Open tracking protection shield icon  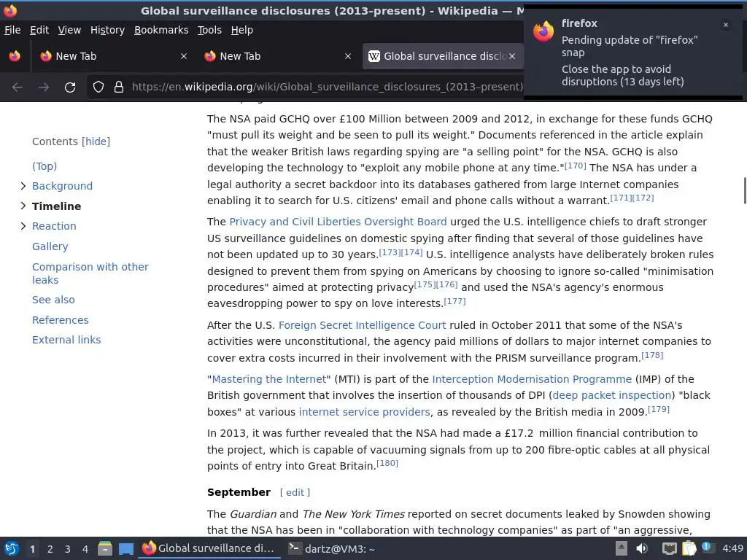[98, 87]
